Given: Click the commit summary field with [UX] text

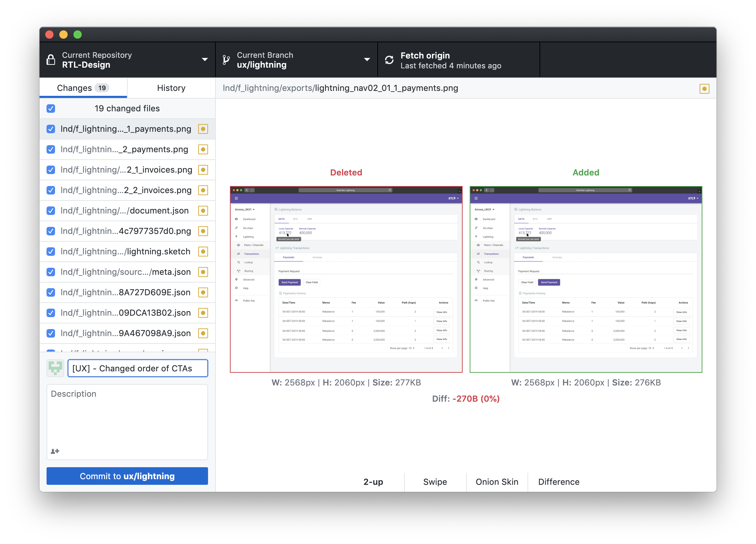Looking at the screenshot, I should tap(138, 368).
